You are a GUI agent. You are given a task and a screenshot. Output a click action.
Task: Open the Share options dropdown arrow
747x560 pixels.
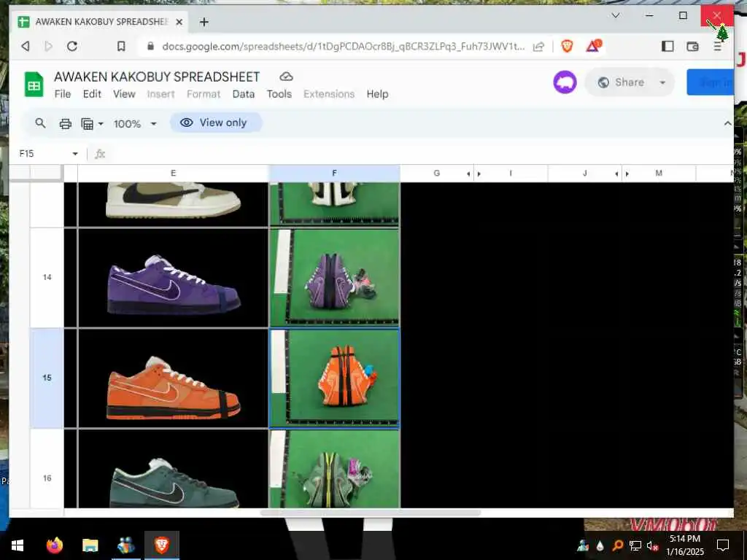click(662, 82)
